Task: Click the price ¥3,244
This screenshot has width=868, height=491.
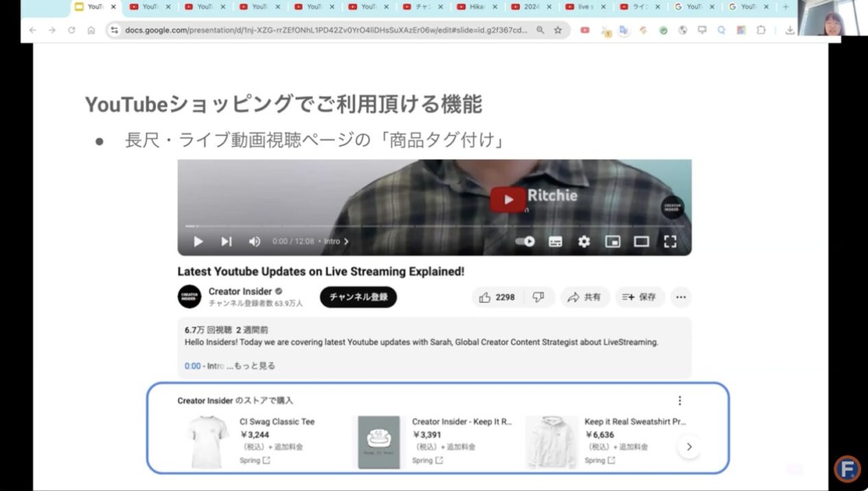Action: (x=255, y=434)
